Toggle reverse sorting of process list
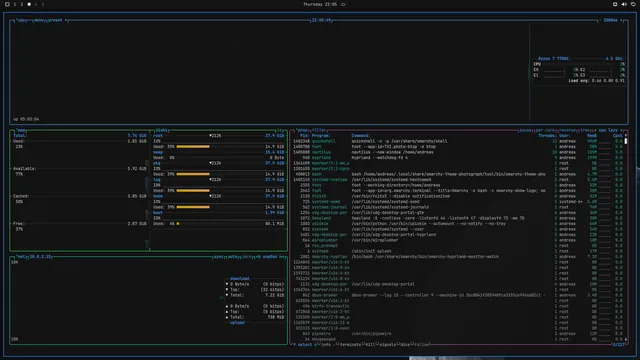This screenshot has height=360, width=640. click(x=567, y=130)
